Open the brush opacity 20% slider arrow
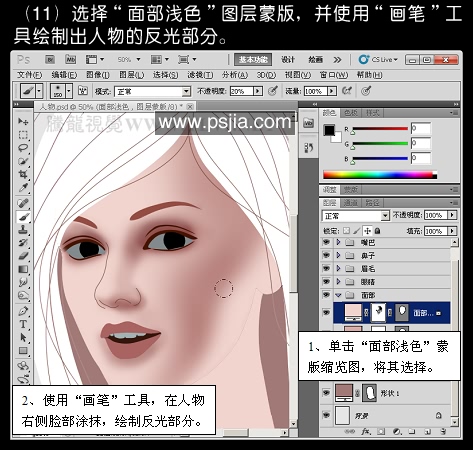The image size is (473, 450). tap(258, 91)
